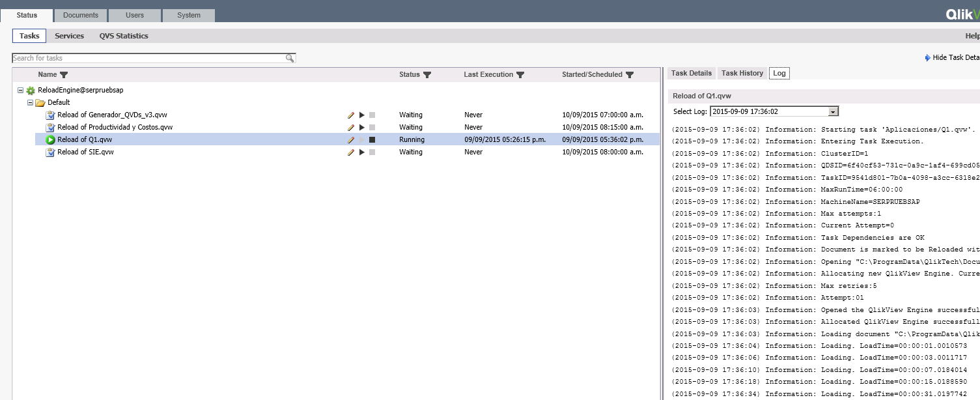Collapse the ReloadEngine@serpruebsap tree node
Viewport: 980px width, 400px height.
21,91
